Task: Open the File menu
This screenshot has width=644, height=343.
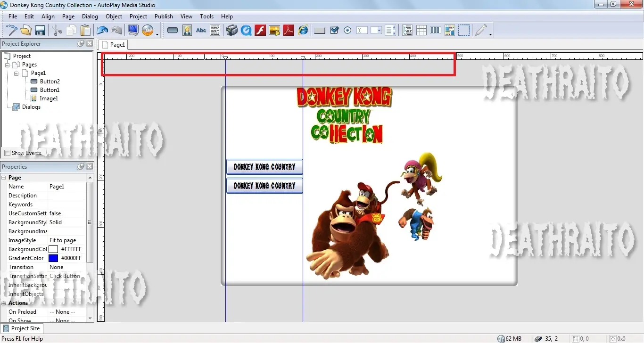Action: [13, 16]
